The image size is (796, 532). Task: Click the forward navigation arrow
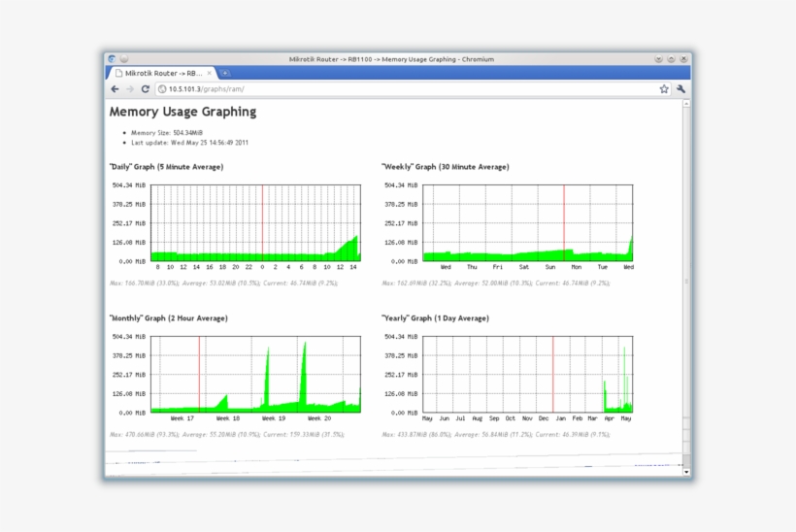tap(130, 89)
